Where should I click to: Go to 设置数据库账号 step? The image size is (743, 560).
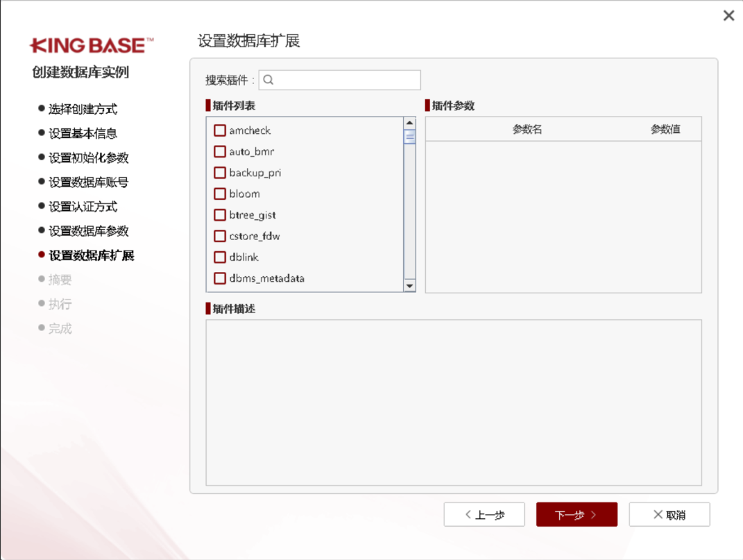point(88,183)
